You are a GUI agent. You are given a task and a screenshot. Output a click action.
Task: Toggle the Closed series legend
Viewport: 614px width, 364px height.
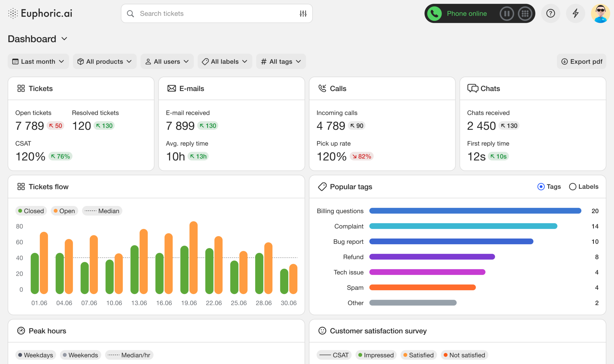(x=31, y=211)
